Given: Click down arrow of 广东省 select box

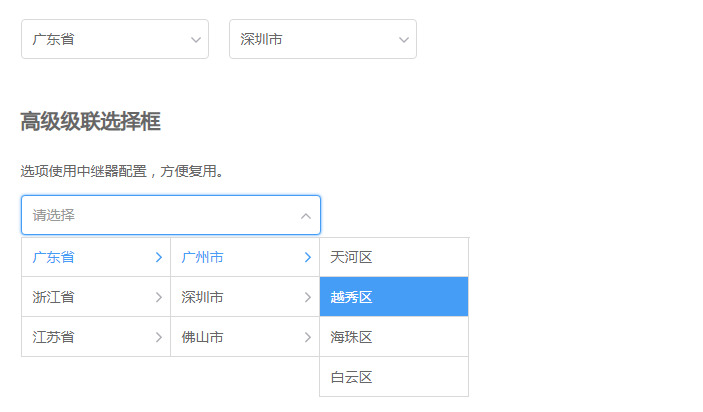Looking at the screenshot, I should click(x=196, y=40).
